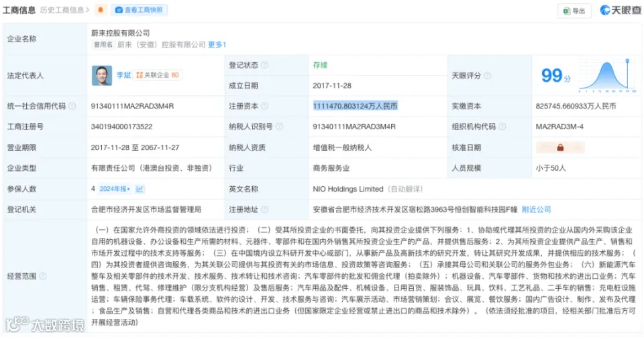This screenshot has width=644, height=337.
Task: Select English name NIO Holdings Limited
Action: (x=348, y=189)
